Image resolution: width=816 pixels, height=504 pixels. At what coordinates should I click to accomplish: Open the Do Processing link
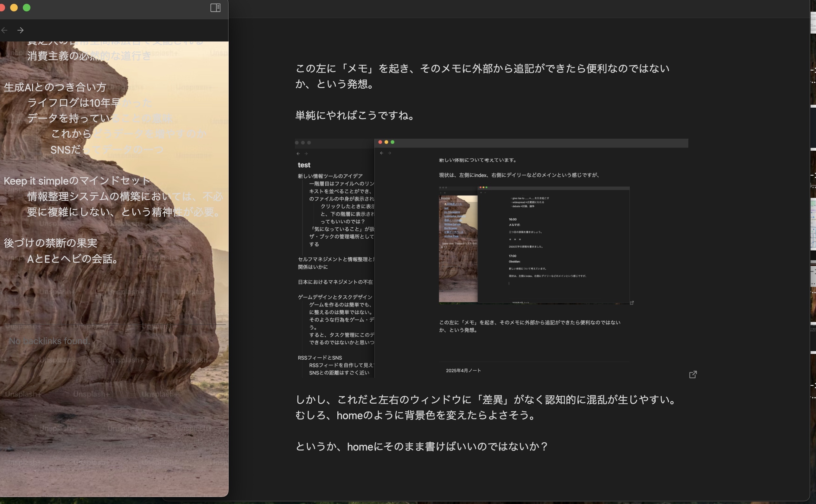tap(452, 212)
